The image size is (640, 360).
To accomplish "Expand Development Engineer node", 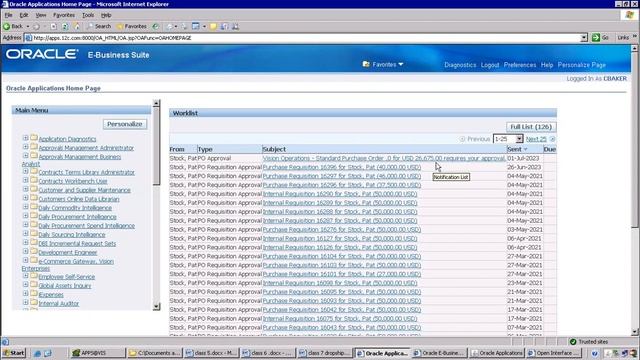I will (x=25, y=251).
